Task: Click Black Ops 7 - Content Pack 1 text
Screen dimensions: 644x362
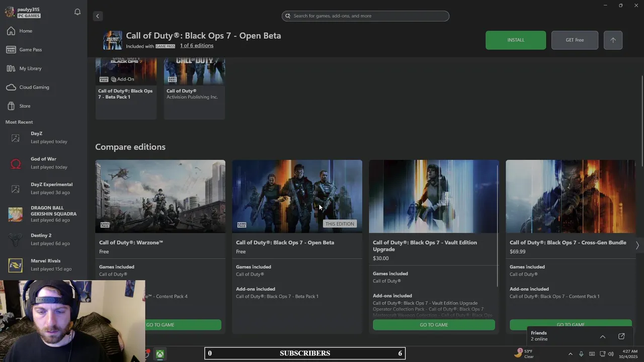Action: point(554,297)
